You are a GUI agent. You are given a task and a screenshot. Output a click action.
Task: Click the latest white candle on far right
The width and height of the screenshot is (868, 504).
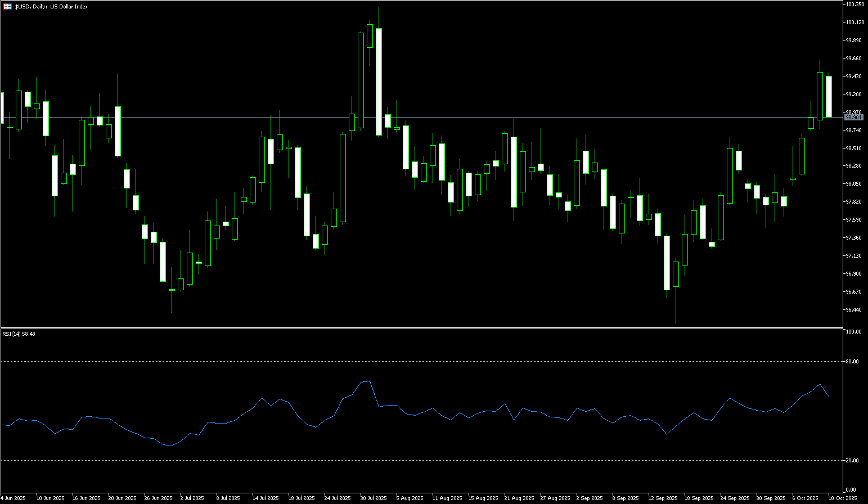(829, 97)
